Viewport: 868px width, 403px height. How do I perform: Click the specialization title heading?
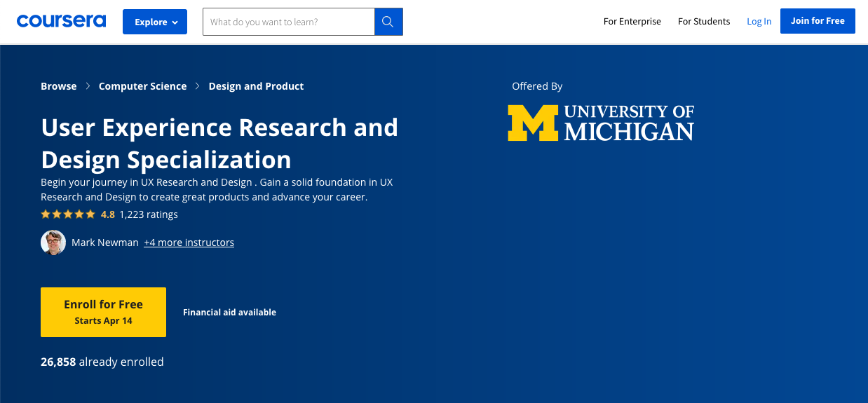219,144
